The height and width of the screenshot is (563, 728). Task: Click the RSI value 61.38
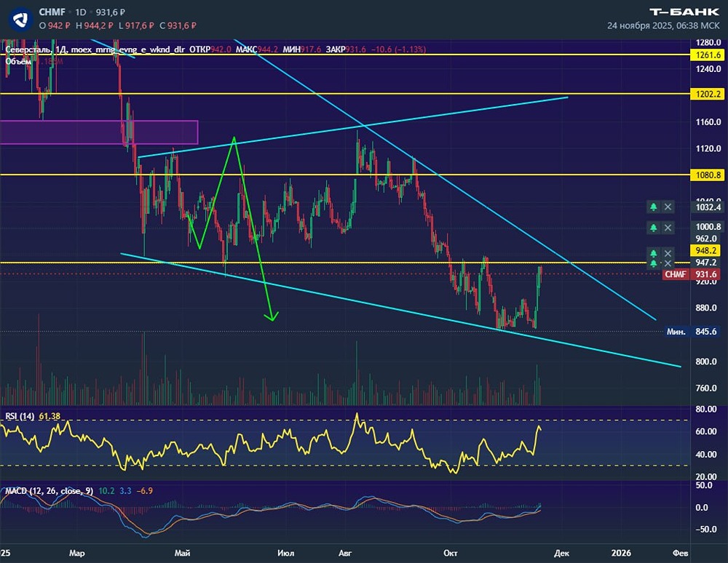coord(50,416)
